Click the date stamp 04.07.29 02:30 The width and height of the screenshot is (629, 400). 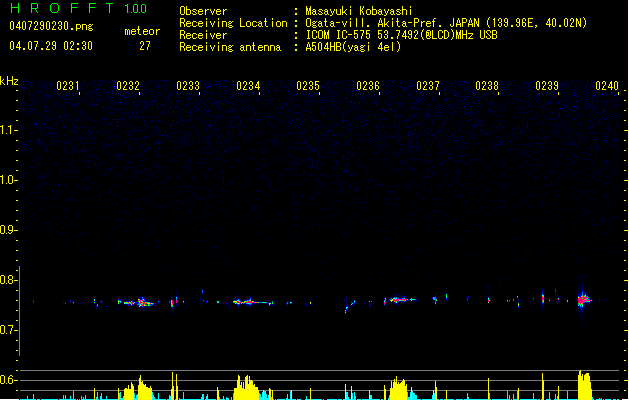[x=51, y=46]
